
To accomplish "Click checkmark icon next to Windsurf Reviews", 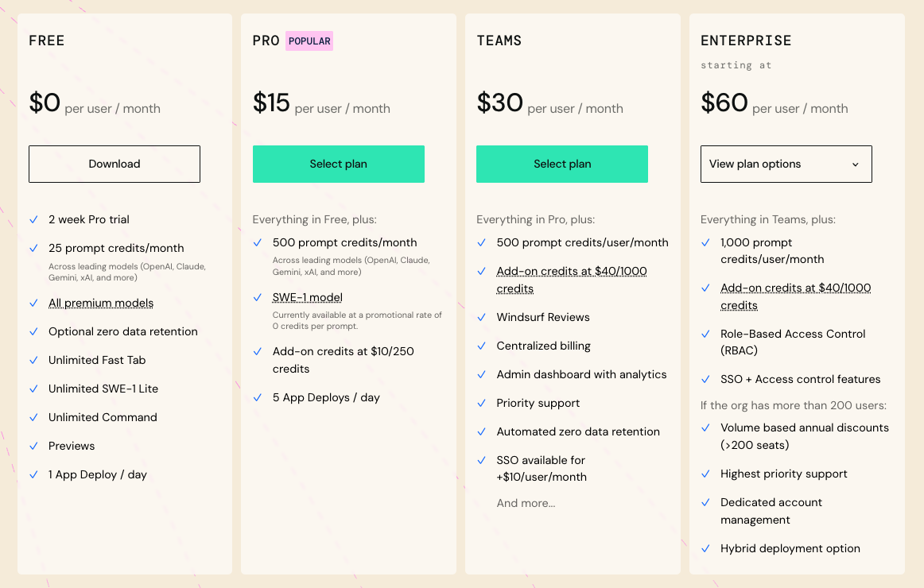I will click(x=481, y=317).
